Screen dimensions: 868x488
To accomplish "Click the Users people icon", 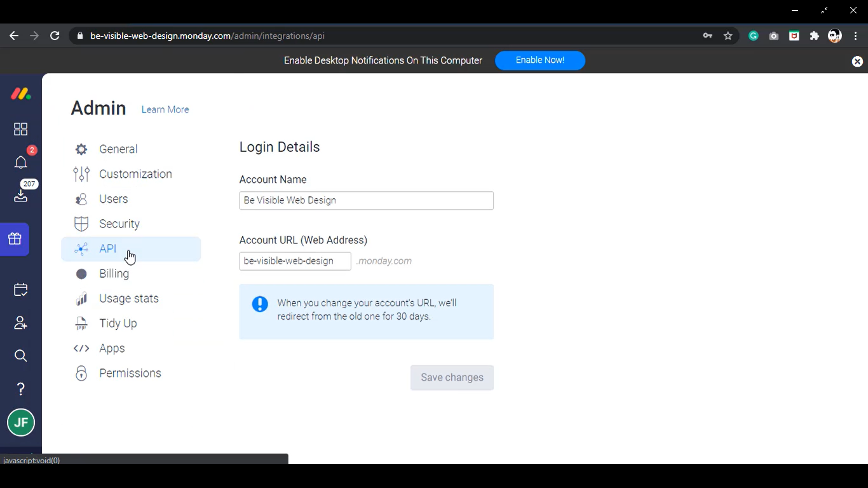I will tap(81, 199).
